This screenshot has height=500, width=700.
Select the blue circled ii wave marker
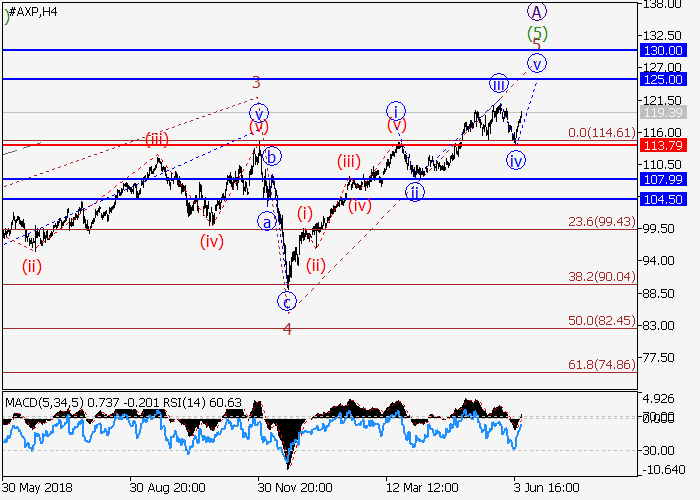416,191
